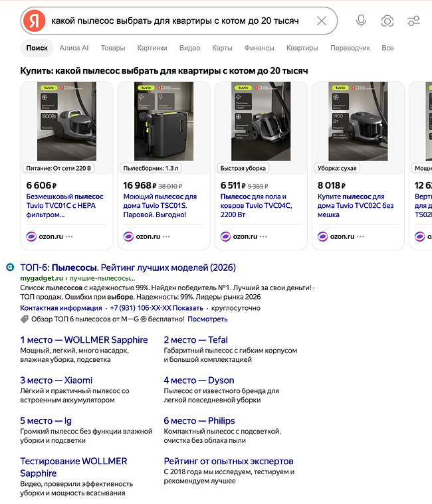Open 1 место — WOLLMER Sapphire
This screenshot has width=432, height=504.
pos(84,340)
